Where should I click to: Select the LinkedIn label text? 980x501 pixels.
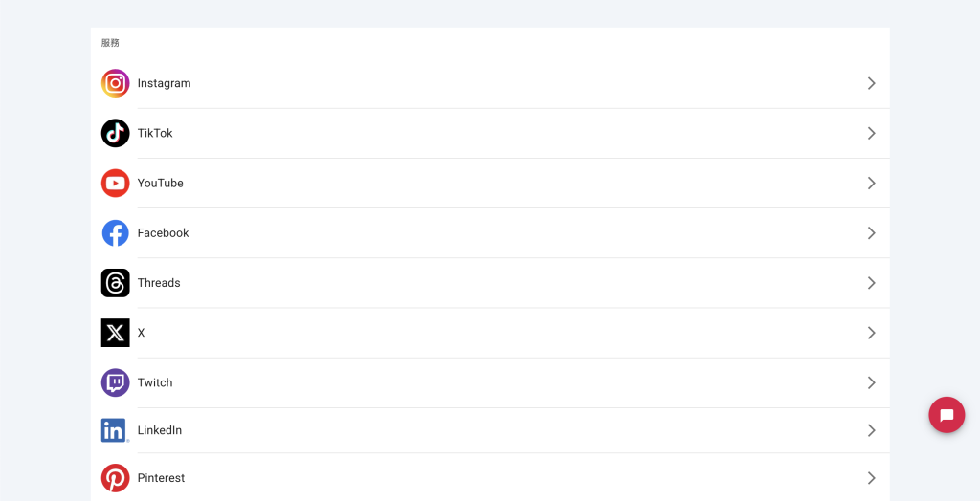[x=160, y=430]
